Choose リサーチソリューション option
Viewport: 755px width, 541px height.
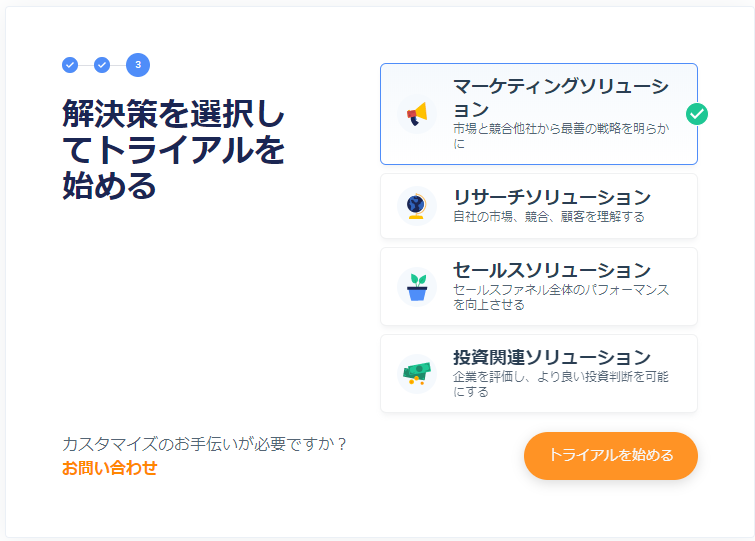click(x=551, y=197)
